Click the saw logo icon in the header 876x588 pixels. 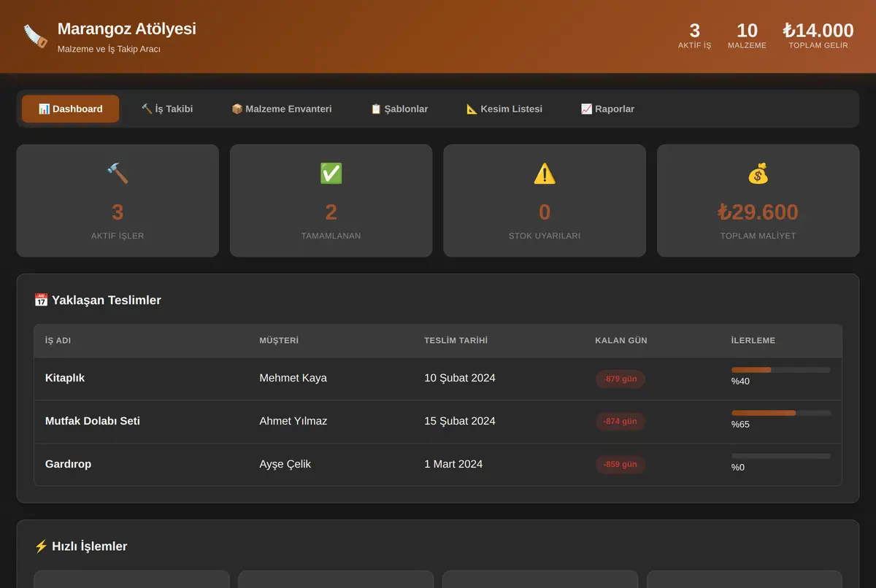[x=35, y=36]
